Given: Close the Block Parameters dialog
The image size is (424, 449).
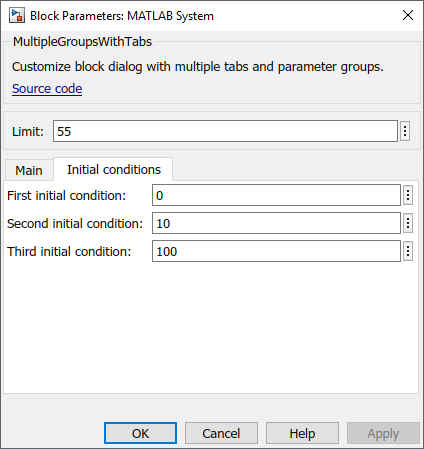Looking at the screenshot, I should click(x=408, y=15).
